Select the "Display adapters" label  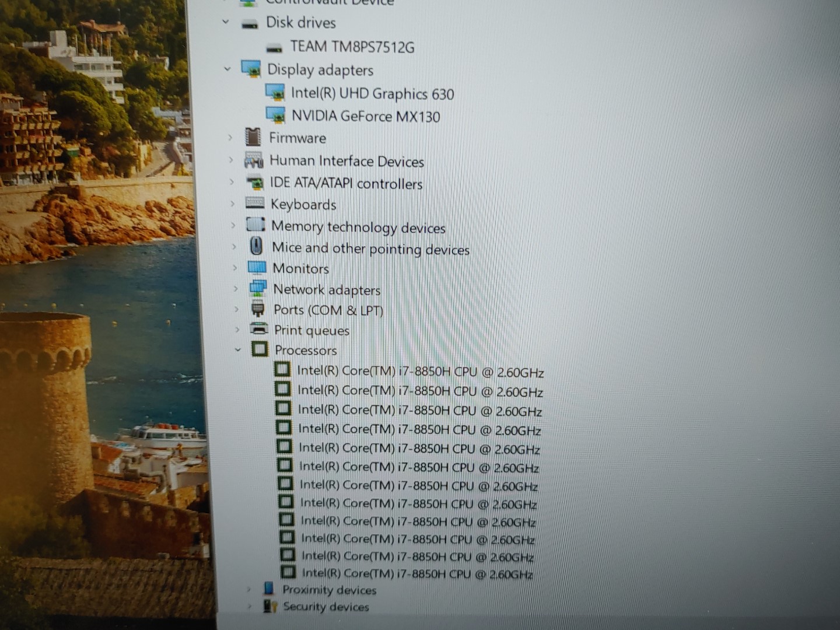[x=320, y=70]
